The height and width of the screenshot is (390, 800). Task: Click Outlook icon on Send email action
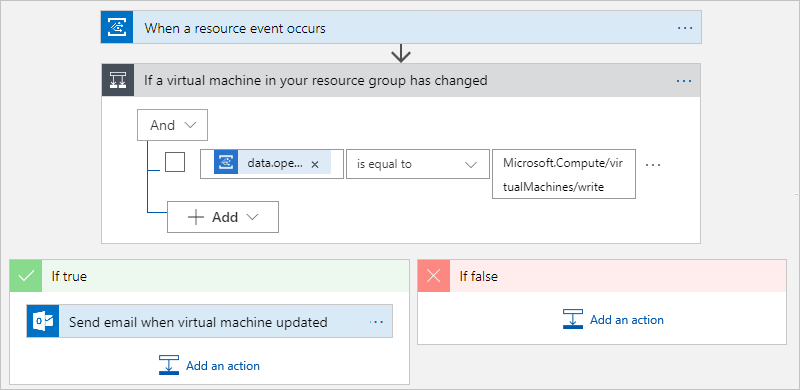pyautogui.click(x=43, y=321)
